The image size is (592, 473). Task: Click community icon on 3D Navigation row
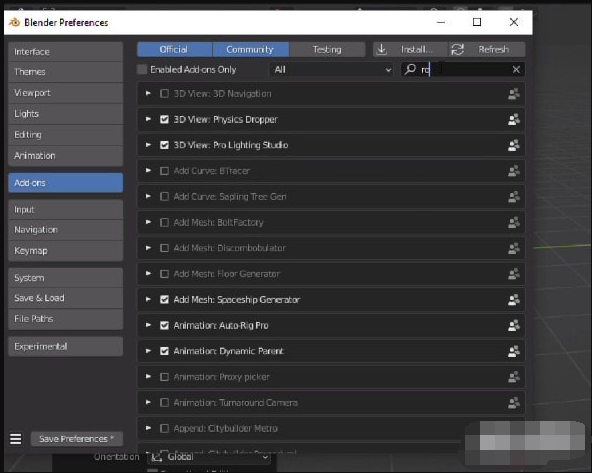[513, 94]
